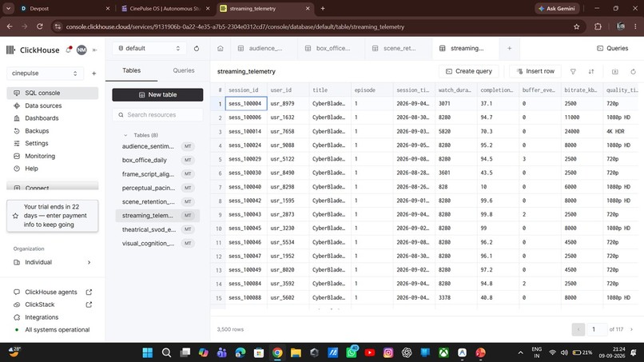Image resolution: width=644 pixels, height=362 pixels.
Task: Click Ask Gemini button
Action: pyautogui.click(x=557, y=8)
